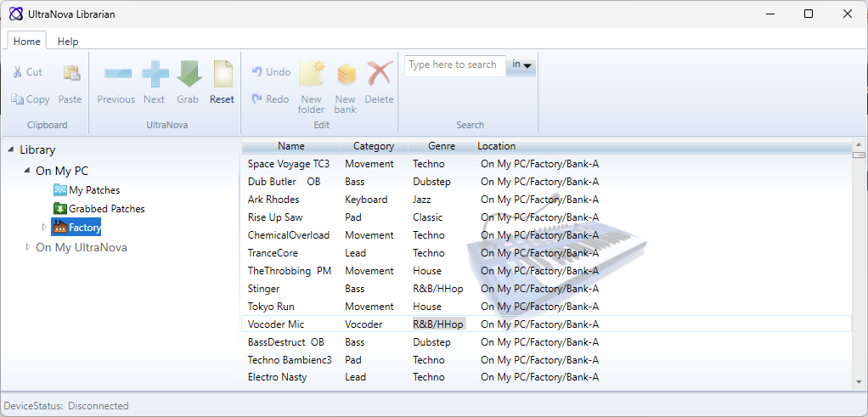Screen dimensions: 868x417
Task: Switch to the Help tab
Action: pyautogui.click(x=68, y=42)
